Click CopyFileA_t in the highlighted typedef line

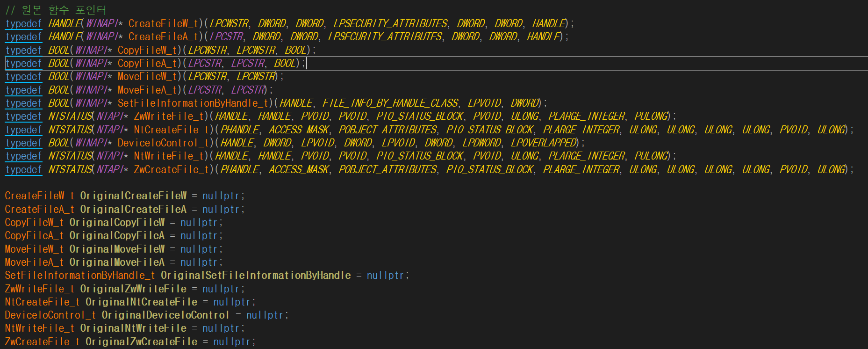point(147,63)
